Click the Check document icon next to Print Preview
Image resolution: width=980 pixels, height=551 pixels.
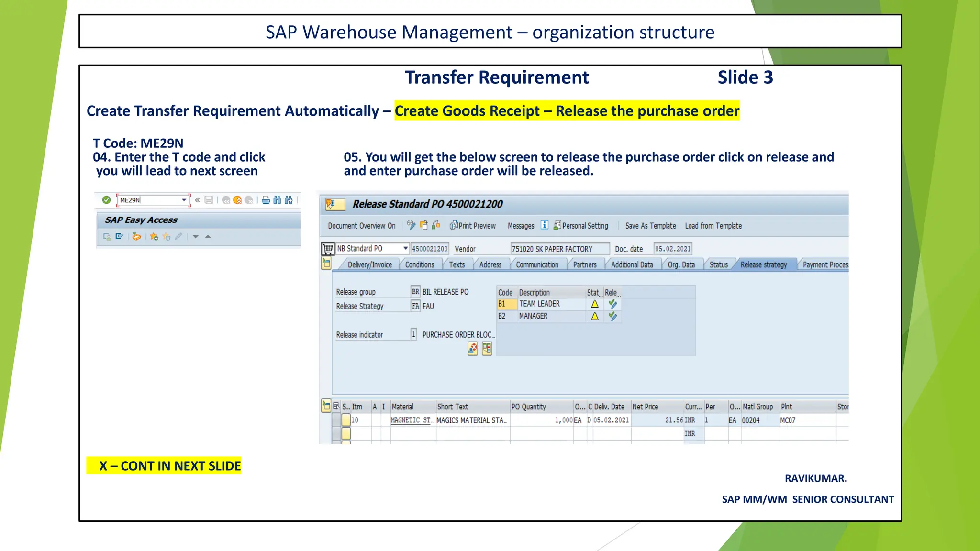[x=436, y=225]
